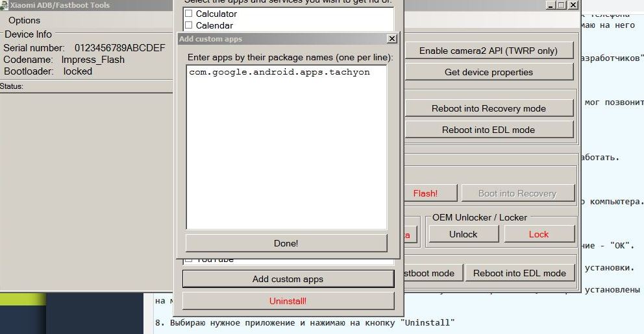Click Get device properties button
Viewport: 644px width, 334px height.
[488, 72]
